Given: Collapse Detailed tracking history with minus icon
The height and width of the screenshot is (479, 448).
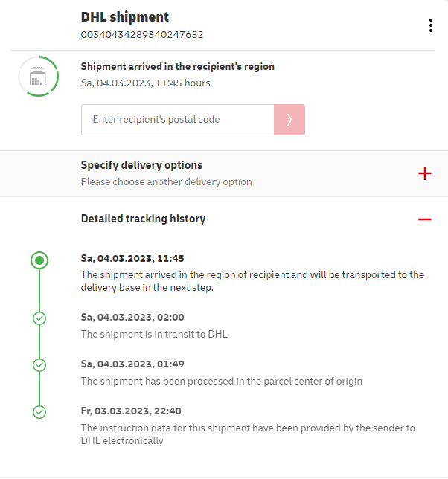Looking at the screenshot, I should 425,219.
